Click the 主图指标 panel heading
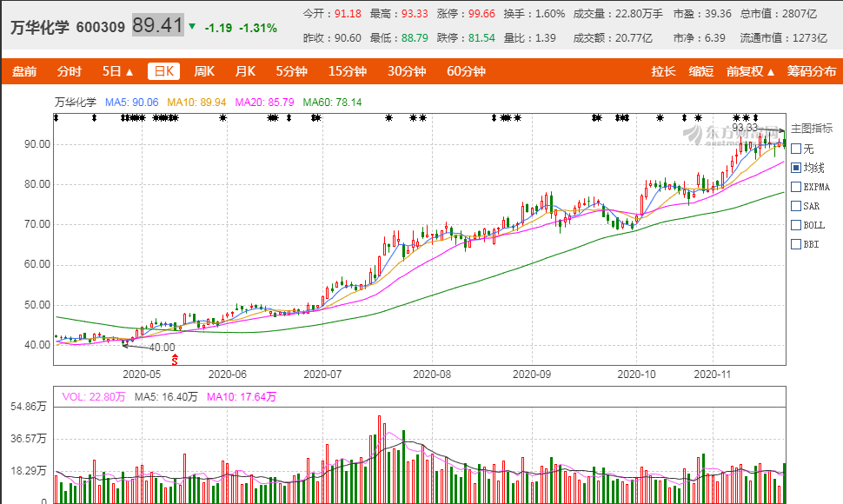 pos(812,128)
